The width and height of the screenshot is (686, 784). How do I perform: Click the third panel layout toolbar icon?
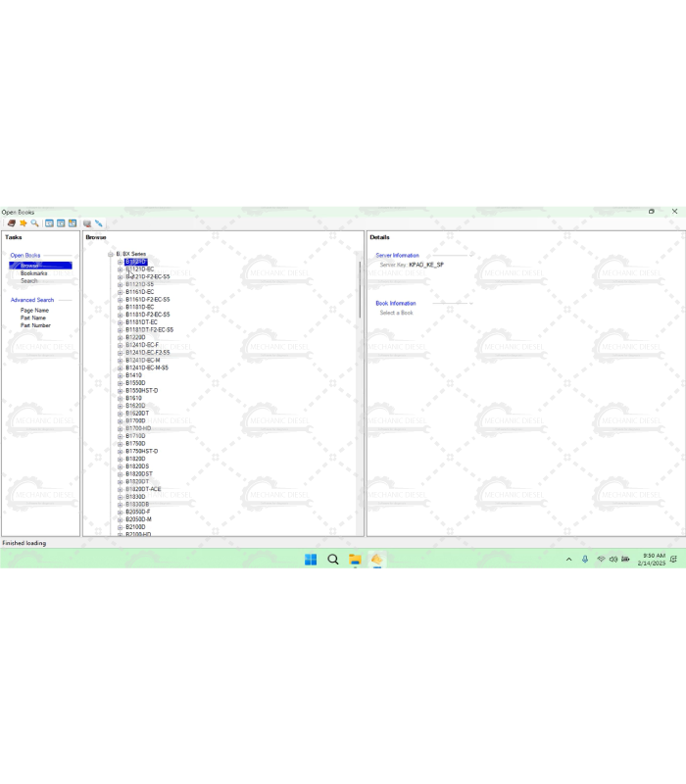[72, 223]
